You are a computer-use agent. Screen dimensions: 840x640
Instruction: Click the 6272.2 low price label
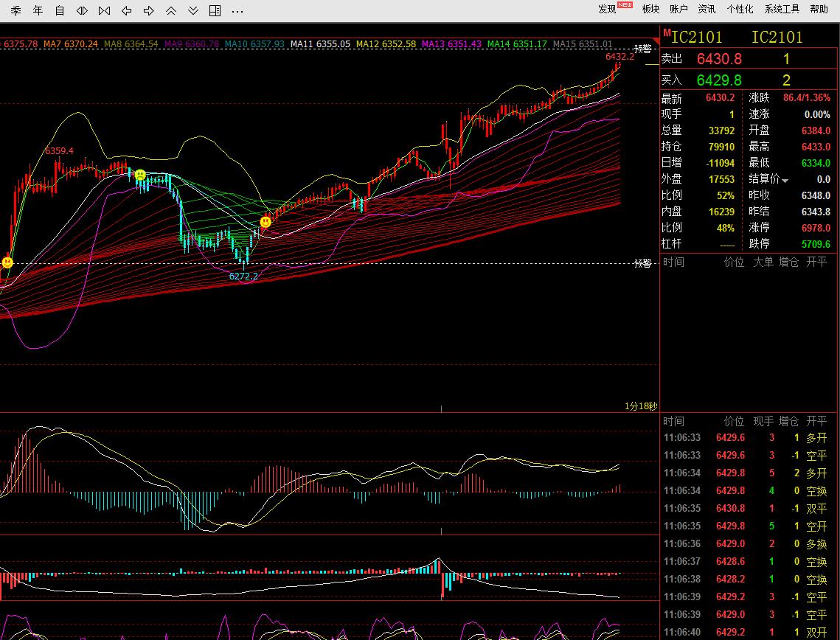(x=243, y=276)
